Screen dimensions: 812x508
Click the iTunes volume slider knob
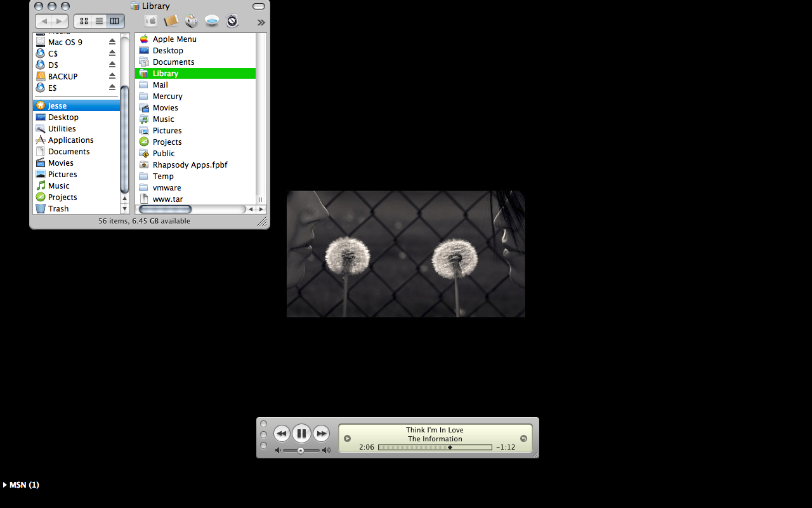(x=300, y=450)
